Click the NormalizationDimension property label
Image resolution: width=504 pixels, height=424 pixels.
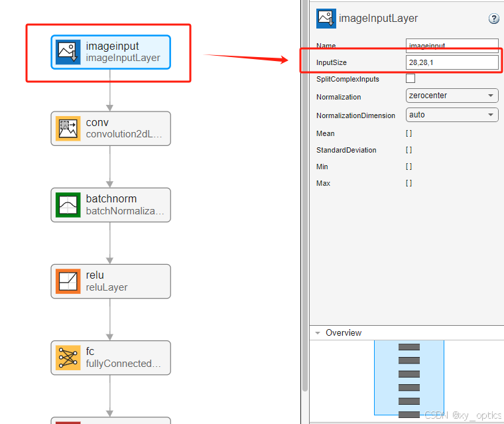pyautogui.click(x=355, y=115)
